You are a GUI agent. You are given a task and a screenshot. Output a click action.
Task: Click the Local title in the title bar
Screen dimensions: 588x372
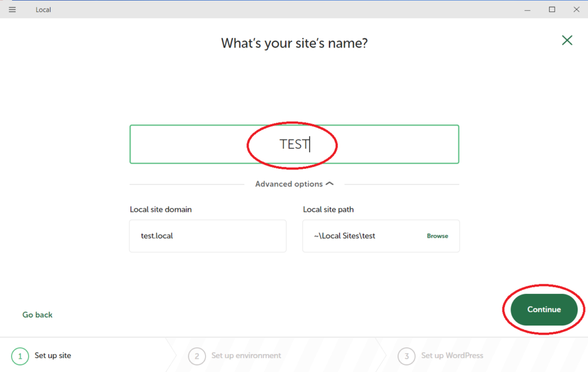coord(43,10)
